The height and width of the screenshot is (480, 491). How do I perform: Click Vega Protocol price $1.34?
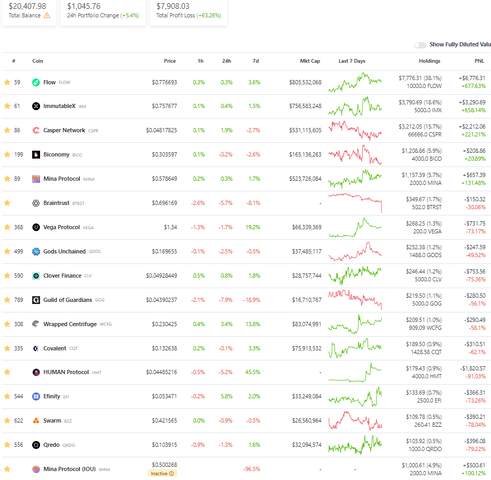(170, 227)
